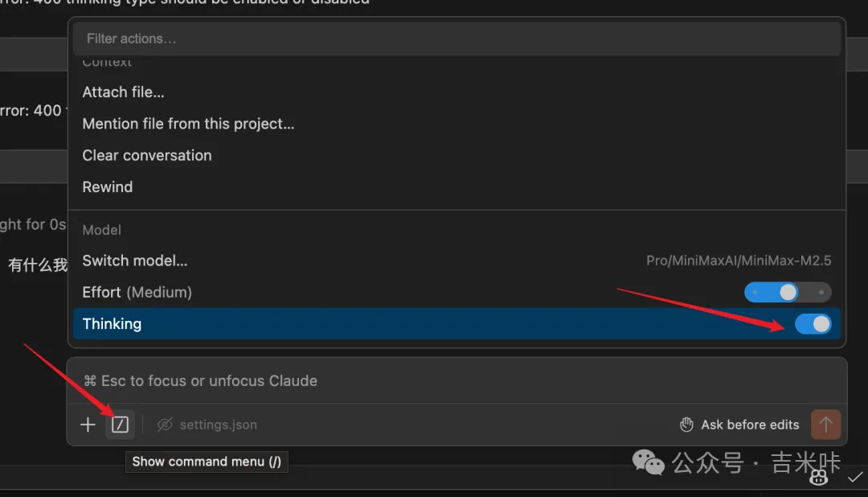Select Attach file... from the menu
The height and width of the screenshot is (497, 868).
click(x=124, y=92)
